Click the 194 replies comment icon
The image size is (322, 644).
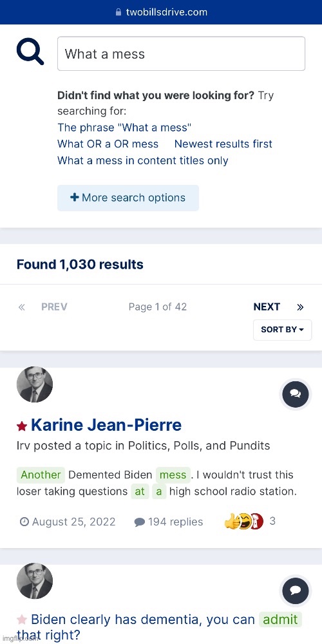pos(140,522)
